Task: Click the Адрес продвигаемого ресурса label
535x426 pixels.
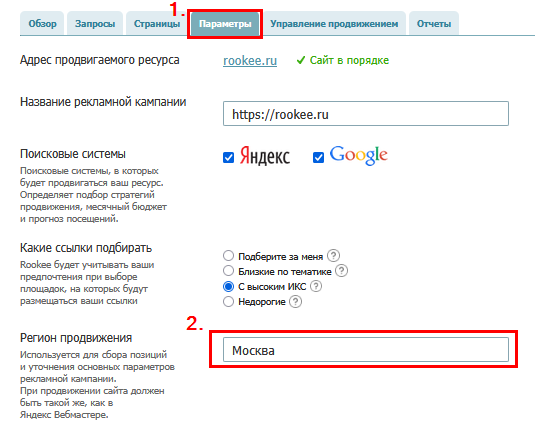Action: [100, 60]
